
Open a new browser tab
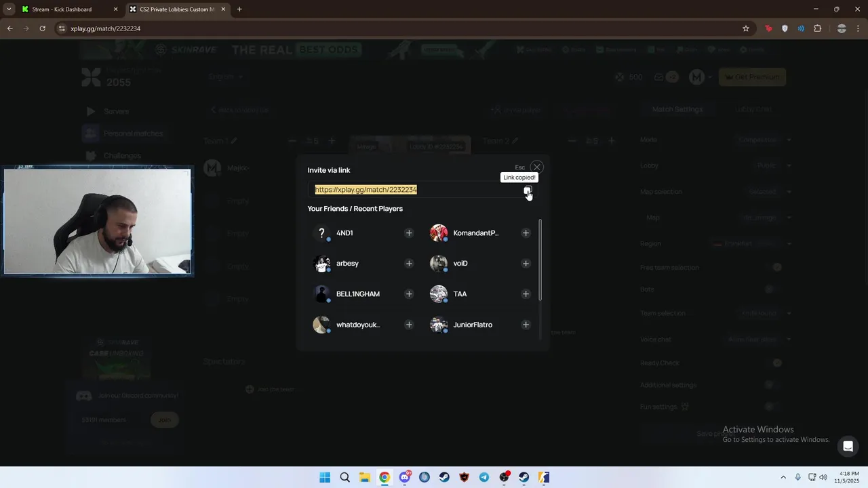pos(239,9)
